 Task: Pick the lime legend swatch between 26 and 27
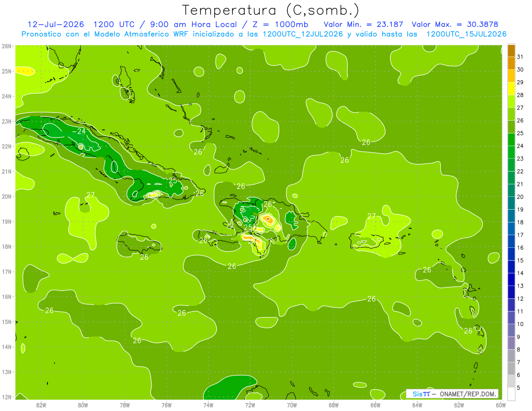coord(511,114)
